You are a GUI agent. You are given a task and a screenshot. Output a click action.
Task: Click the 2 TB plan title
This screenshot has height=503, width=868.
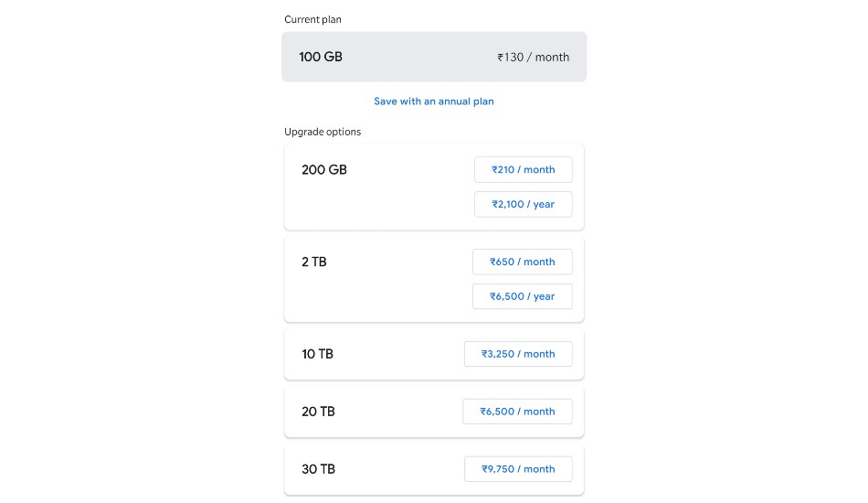point(314,262)
